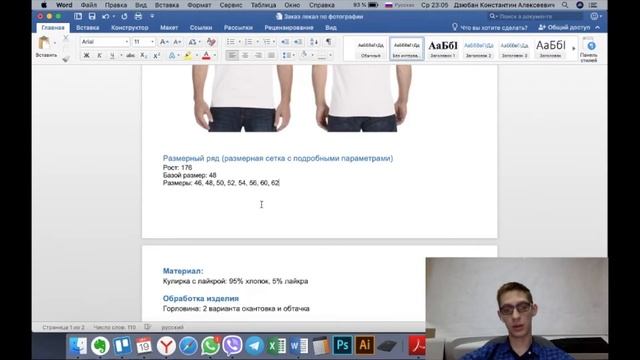The image size is (640, 360).
Task: Select the Без интервала style
Action: (x=407, y=49)
